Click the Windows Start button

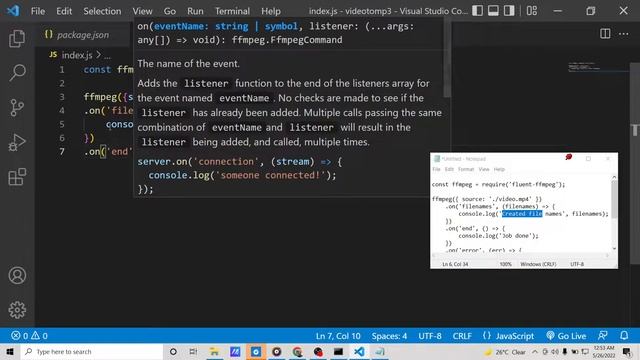(x=10, y=351)
